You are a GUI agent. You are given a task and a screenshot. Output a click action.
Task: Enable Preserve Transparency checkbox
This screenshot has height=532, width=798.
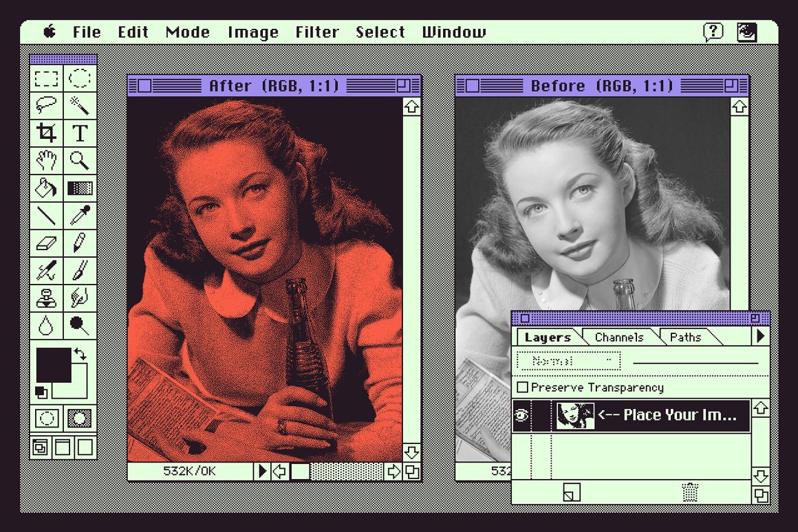[523, 388]
